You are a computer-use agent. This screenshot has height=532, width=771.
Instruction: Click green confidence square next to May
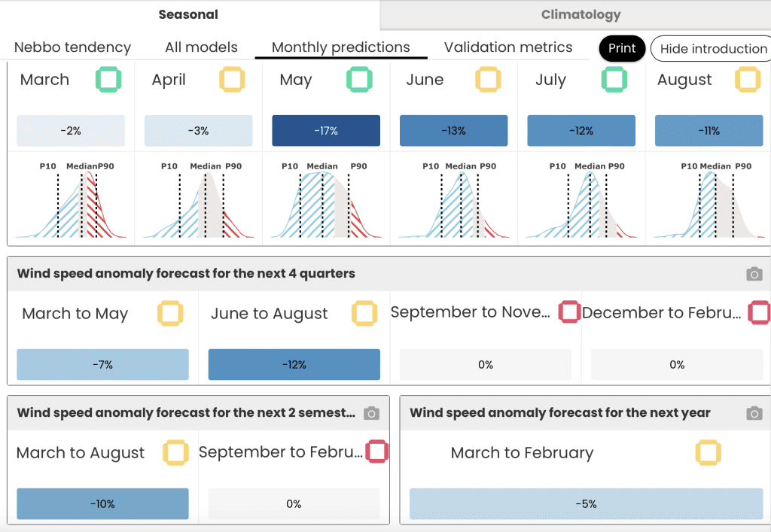(359, 80)
